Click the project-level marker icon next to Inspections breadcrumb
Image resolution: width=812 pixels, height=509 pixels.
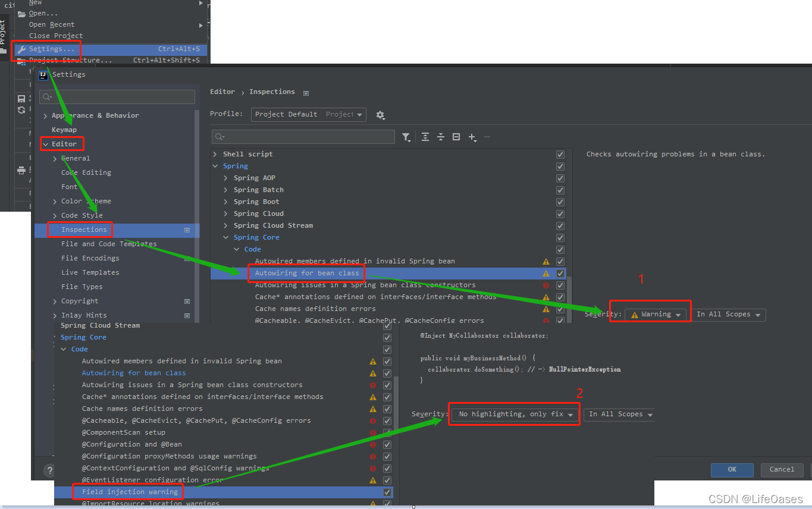click(x=306, y=93)
